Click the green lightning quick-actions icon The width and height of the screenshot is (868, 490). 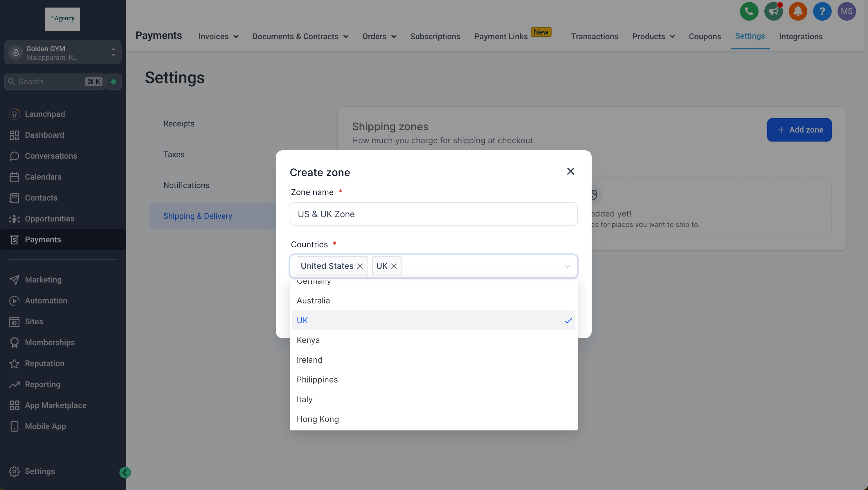(x=114, y=82)
